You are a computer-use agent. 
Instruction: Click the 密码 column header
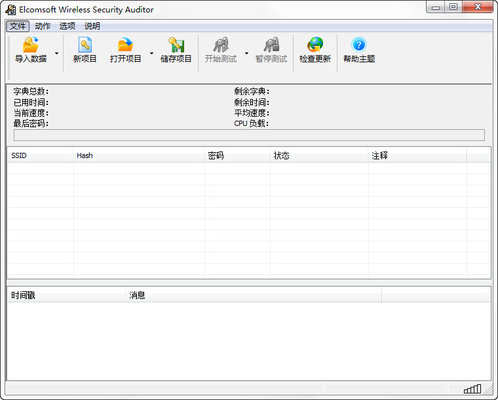tap(237, 156)
